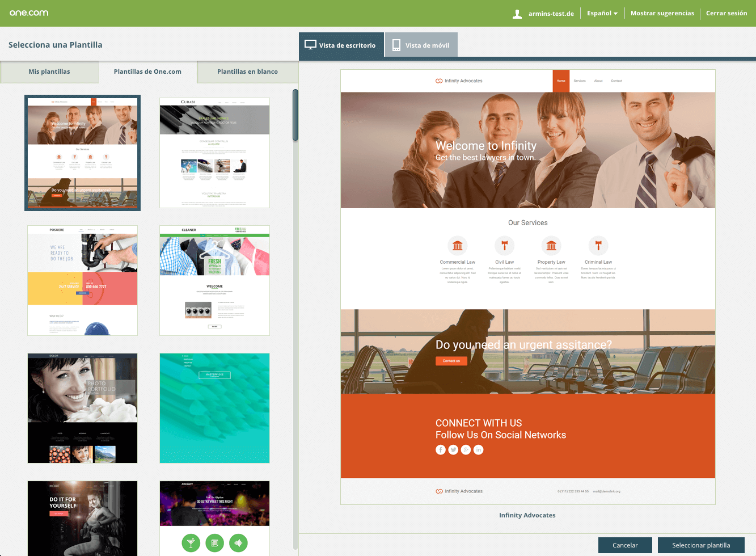Select Dolor photo portfolio template thumbnail

[x=83, y=408]
